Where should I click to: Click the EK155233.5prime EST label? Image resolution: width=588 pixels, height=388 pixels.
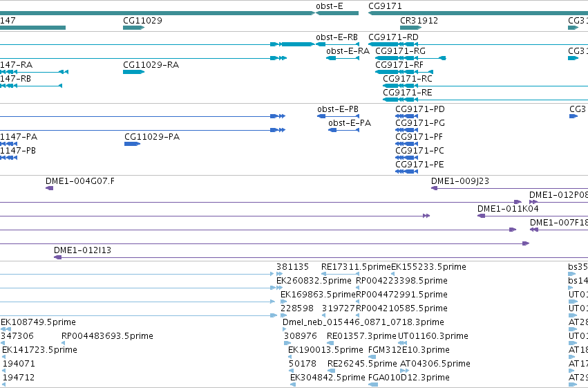[x=428, y=267]
